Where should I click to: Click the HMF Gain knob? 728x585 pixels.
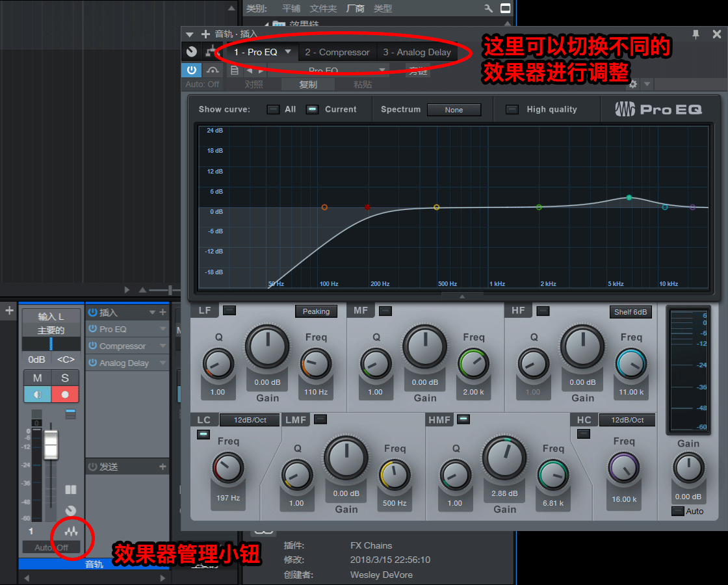coord(504,458)
